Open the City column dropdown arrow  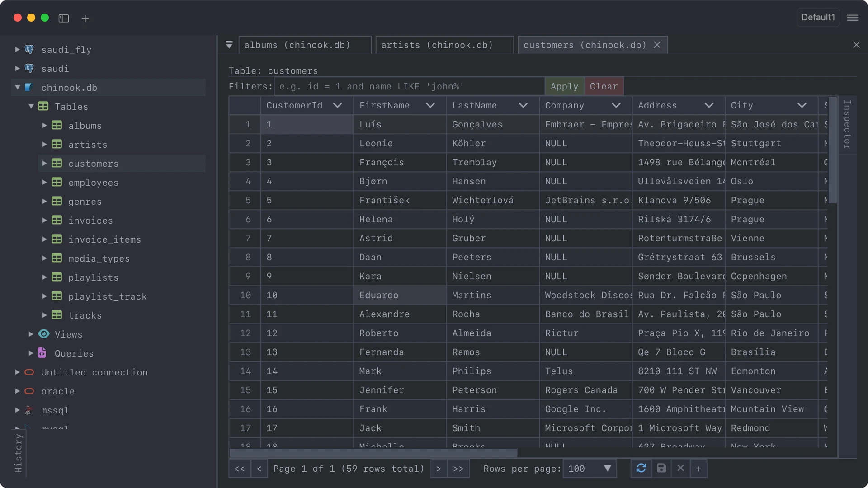pos(802,105)
